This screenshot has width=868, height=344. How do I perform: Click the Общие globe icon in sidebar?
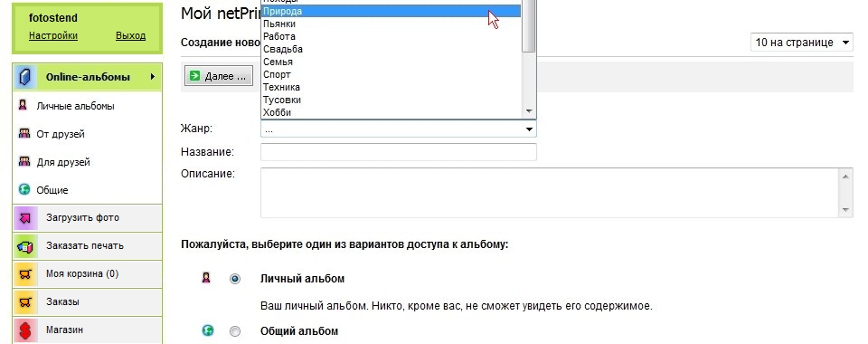[24, 189]
